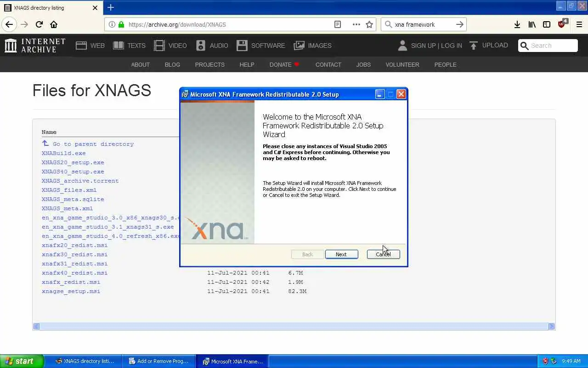Submit the xna framework search with the arrow
The width and height of the screenshot is (588, 368).
point(459,24)
